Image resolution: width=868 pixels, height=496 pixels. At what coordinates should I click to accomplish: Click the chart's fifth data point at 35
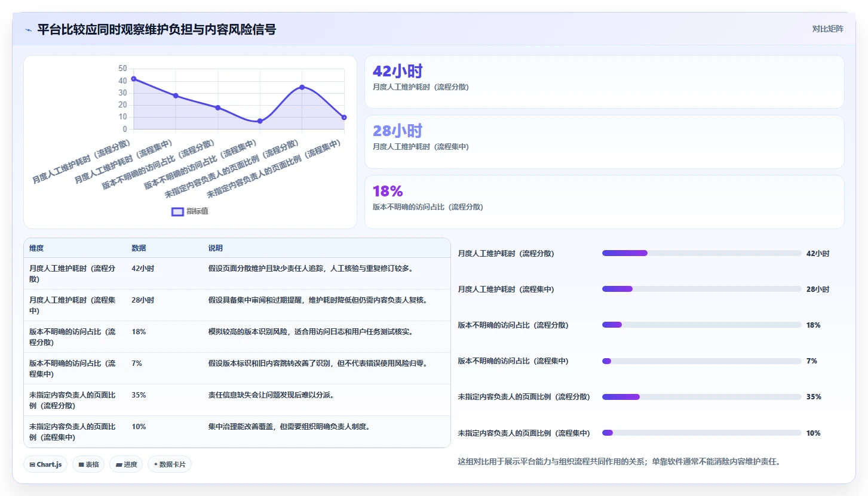(302, 87)
